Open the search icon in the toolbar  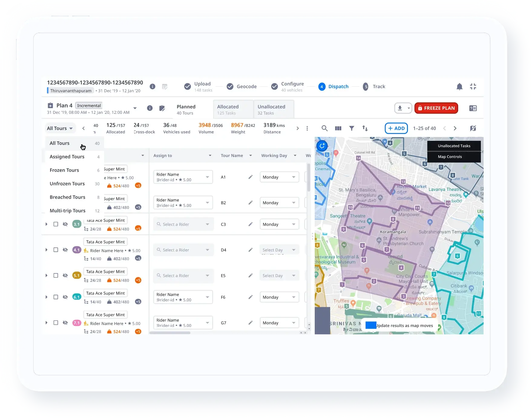click(x=324, y=128)
